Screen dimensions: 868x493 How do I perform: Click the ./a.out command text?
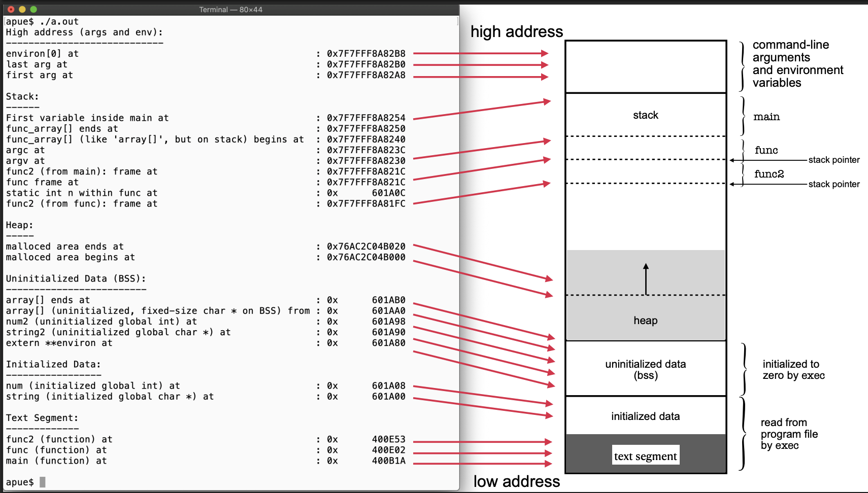coord(59,21)
